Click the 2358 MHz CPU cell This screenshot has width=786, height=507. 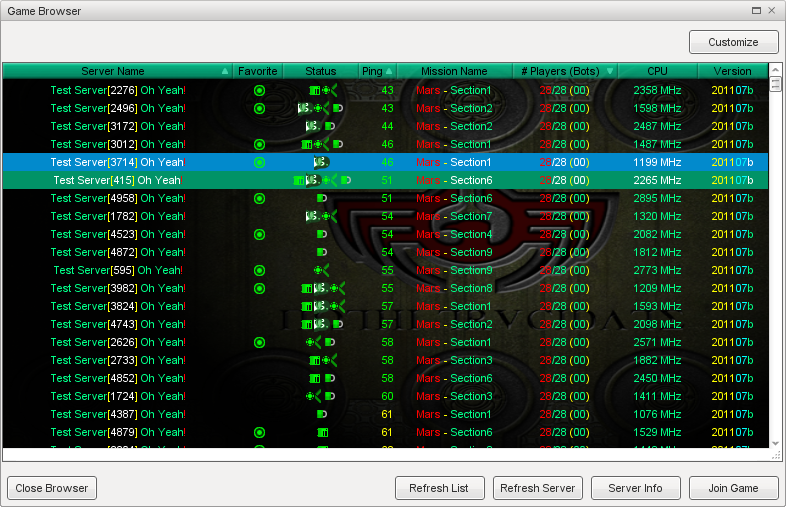click(x=657, y=91)
